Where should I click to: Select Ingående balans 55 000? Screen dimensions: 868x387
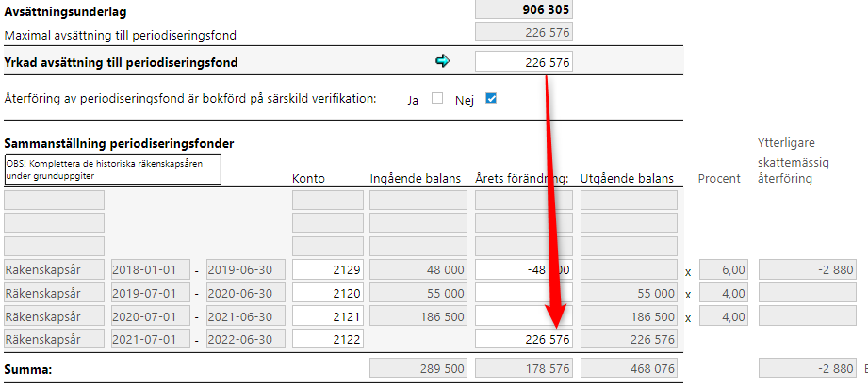click(418, 293)
